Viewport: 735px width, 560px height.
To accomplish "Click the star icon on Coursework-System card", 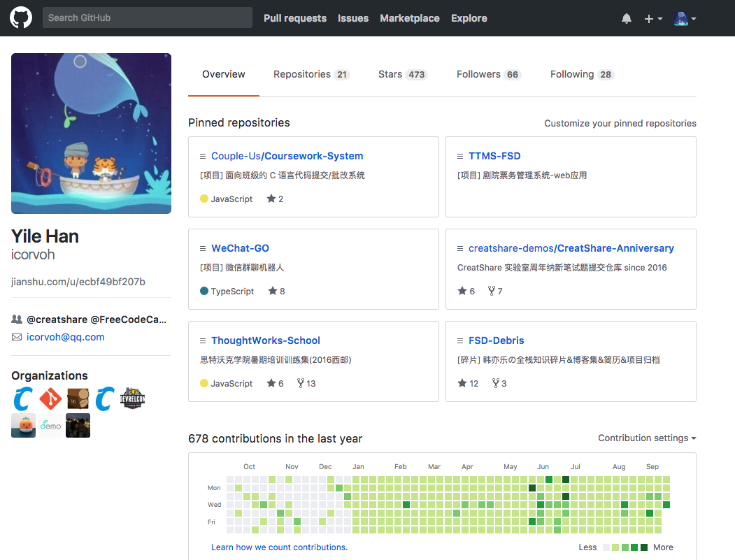I will (x=271, y=199).
